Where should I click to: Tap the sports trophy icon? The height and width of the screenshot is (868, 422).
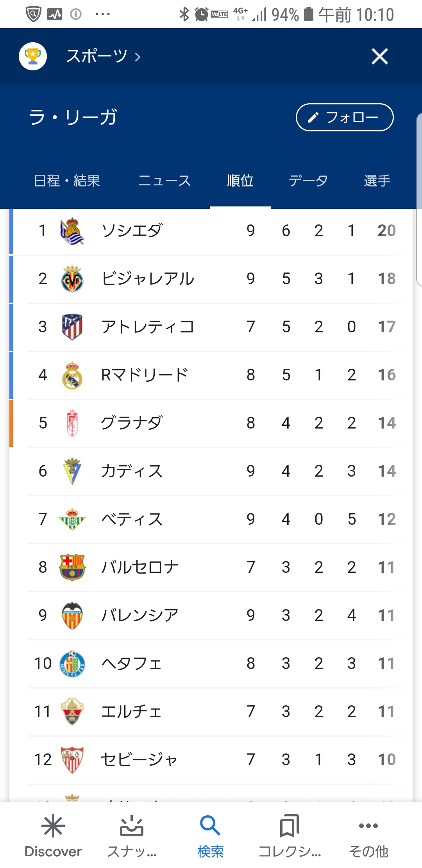tap(33, 56)
